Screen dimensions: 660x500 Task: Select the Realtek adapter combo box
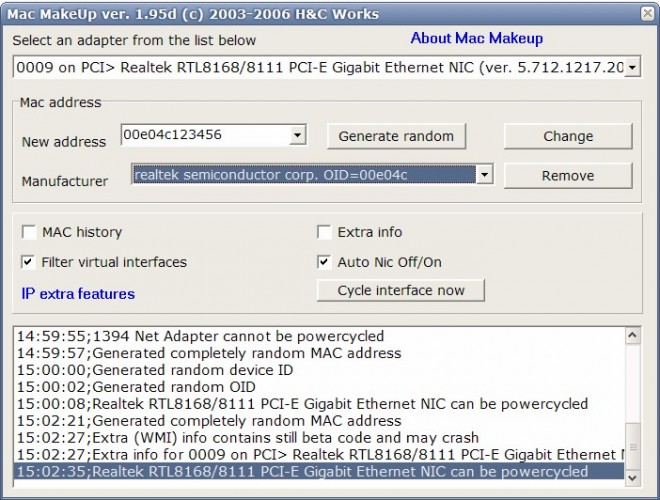pyautogui.click(x=327, y=67)
